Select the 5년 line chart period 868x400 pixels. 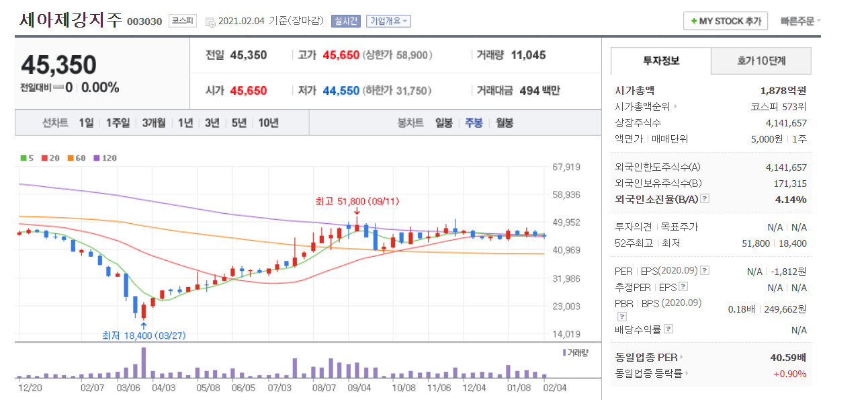(x=239, y=123)
